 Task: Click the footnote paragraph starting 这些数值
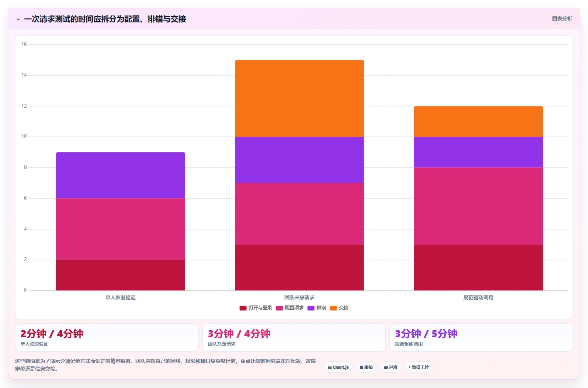click(x=165, y=365)
